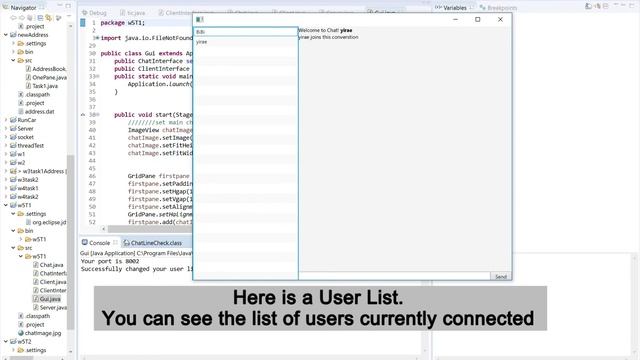The height and width of the screenshot is (360, 640).
Task: Collapse the start method at line 38
Action: pos(97,115)
